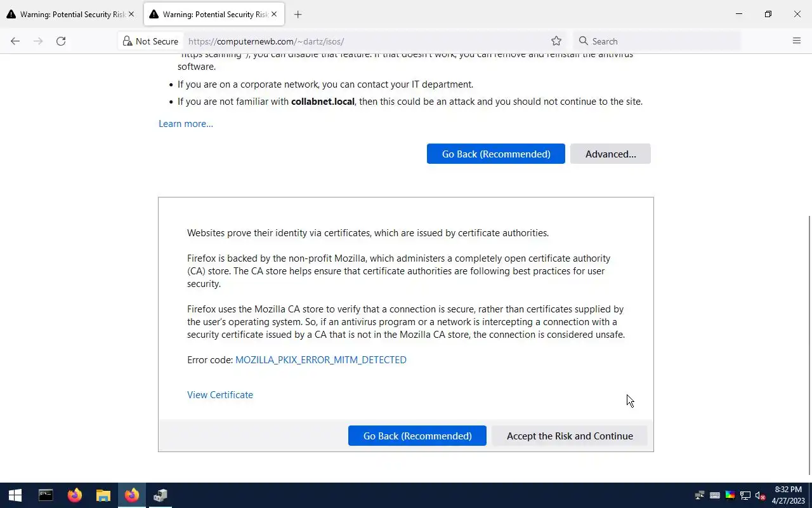Image resolution: width=812 pixels, height=508 pixels.
Task: Open the network tray icon
Action: coord(745,495)
